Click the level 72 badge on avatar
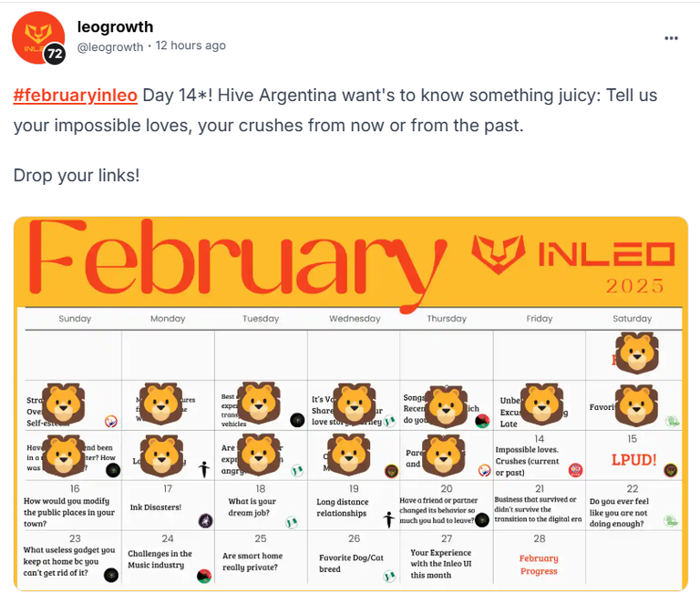This screenshot has height=593, width=700. click(55, 54)
